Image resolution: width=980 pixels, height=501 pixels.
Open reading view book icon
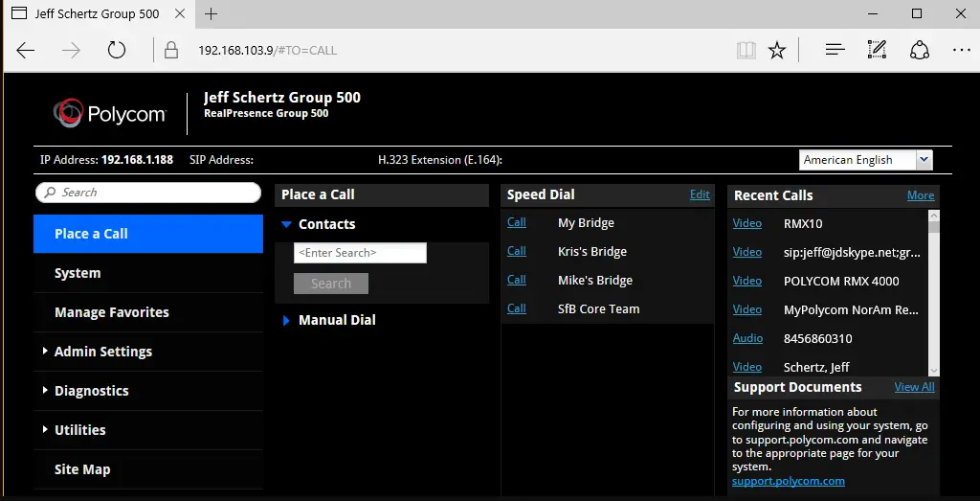pos(746,51)
